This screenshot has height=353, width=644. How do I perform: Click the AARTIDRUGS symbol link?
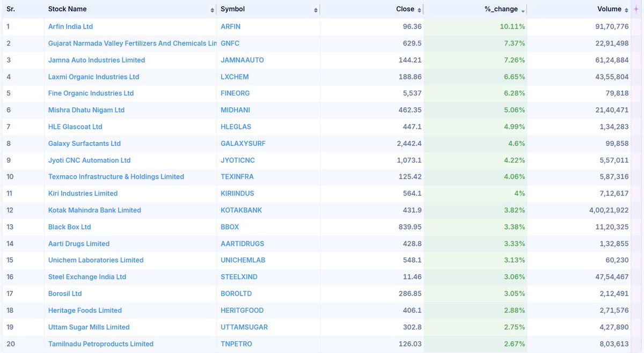pos(243,244)
